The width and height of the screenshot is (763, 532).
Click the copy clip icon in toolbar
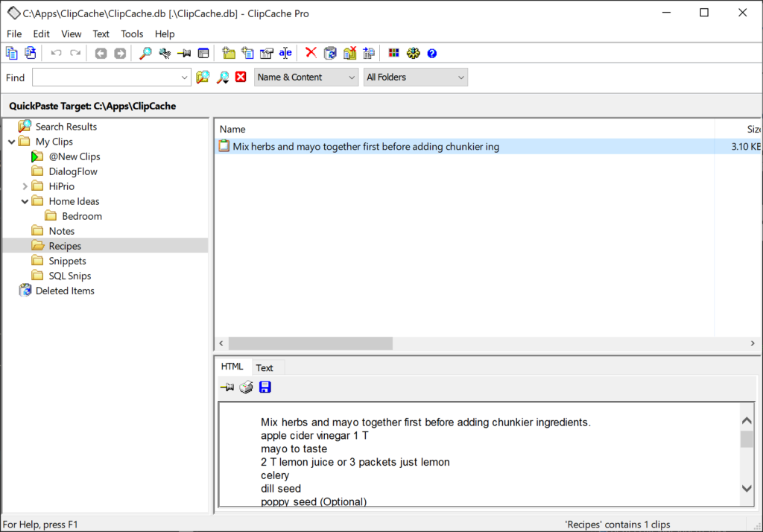[12, 53]
